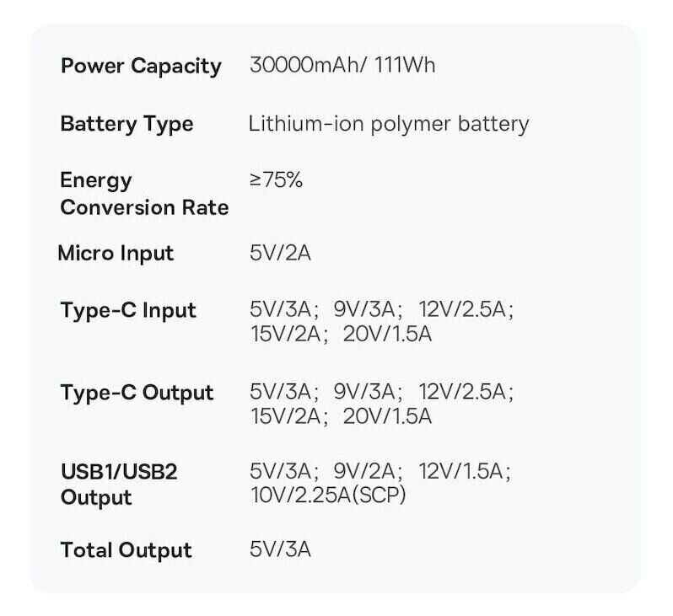Image resolution: width=673 pixels, height=616 pixels.
Task: Click the "Power Capacity" label
Action: tap(141, 67)
